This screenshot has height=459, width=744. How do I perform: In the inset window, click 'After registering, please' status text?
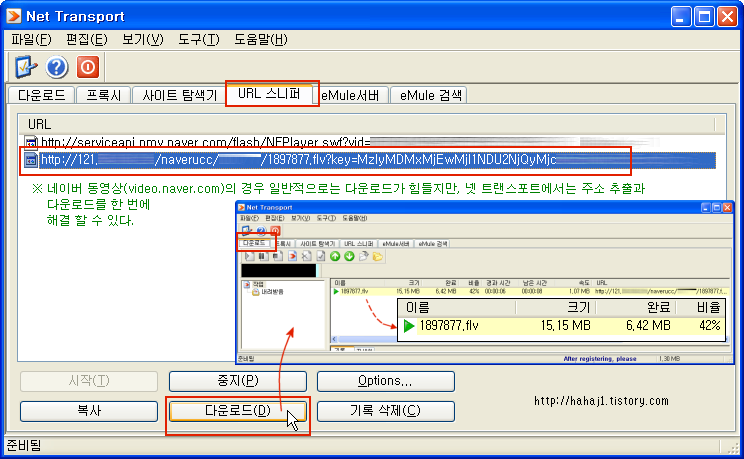pyautogui.click(x=600, y=359)
